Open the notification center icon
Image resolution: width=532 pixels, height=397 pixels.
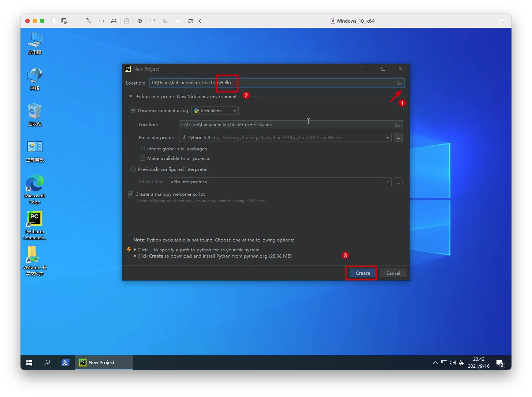(501, 363)
